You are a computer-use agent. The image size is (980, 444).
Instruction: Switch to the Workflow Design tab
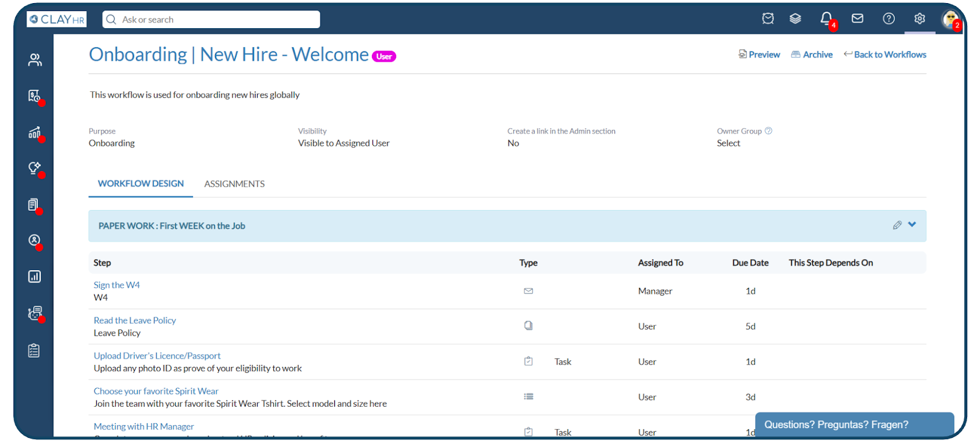(x=141, y=184)
